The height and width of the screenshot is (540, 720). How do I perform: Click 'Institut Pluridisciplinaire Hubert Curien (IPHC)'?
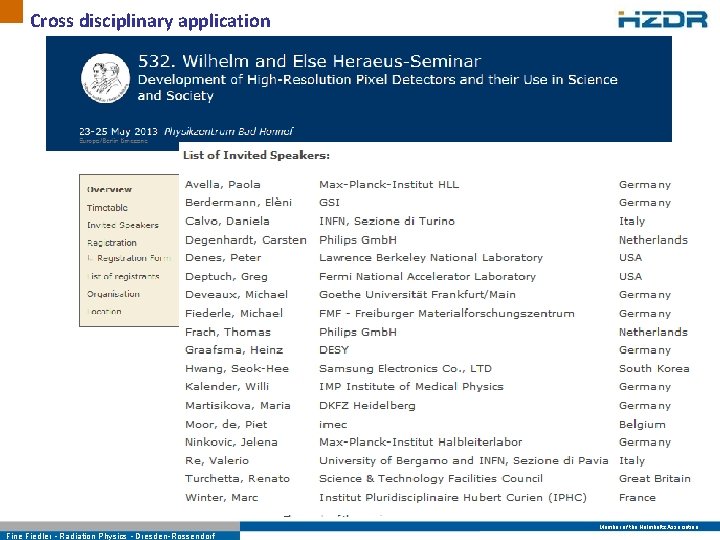[453, 497]
